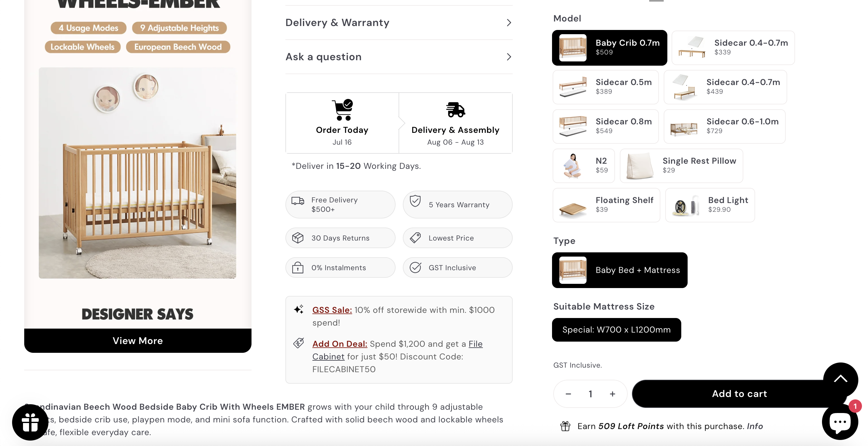This screenshot has width=868, height=446.
Task: Add the item to cart
Action: tap(739, 394)
